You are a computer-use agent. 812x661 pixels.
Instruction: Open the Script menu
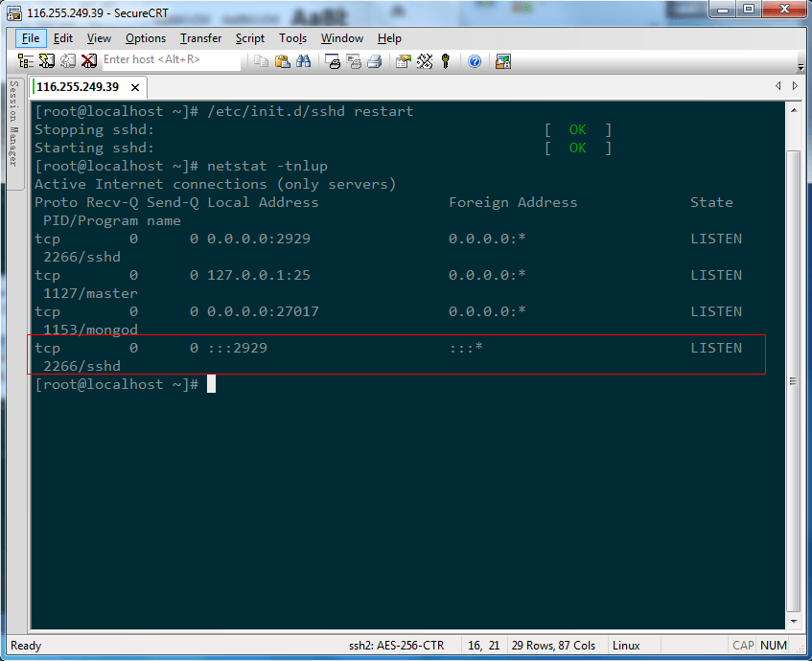click(x=250, y=38)
